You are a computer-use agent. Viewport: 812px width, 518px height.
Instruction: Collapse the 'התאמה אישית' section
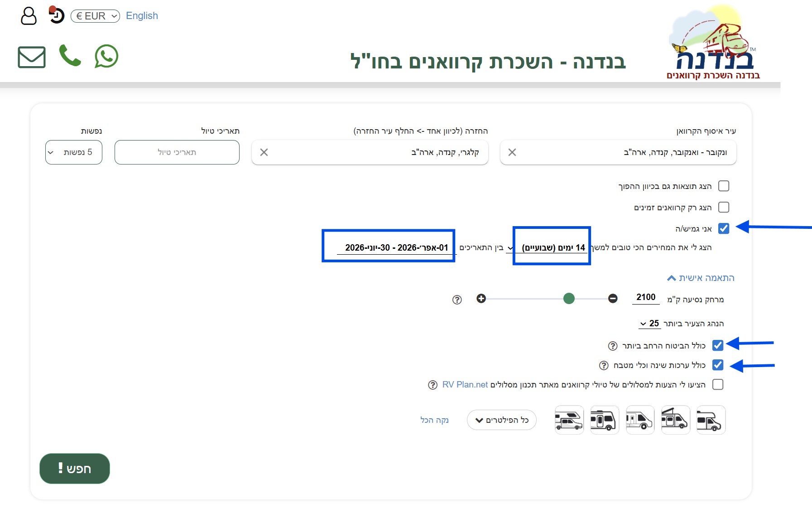click(x=701, y=278)
